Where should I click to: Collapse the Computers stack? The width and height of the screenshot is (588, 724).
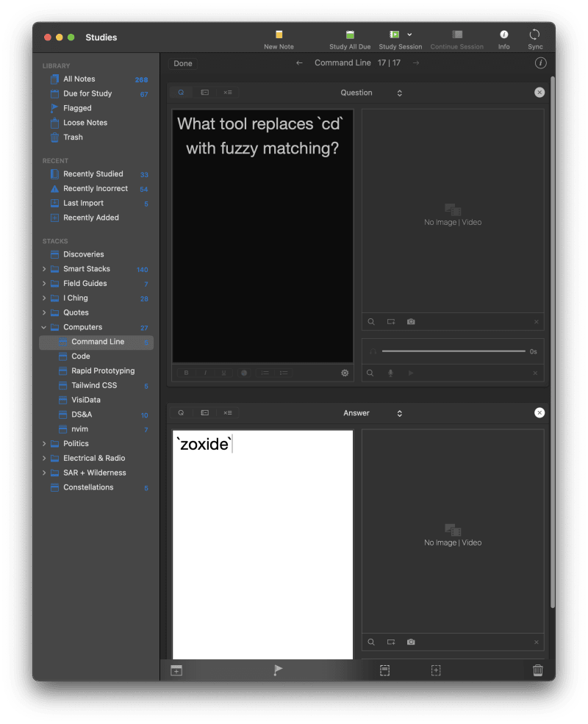pyautogui.click(x=44, y=327)
